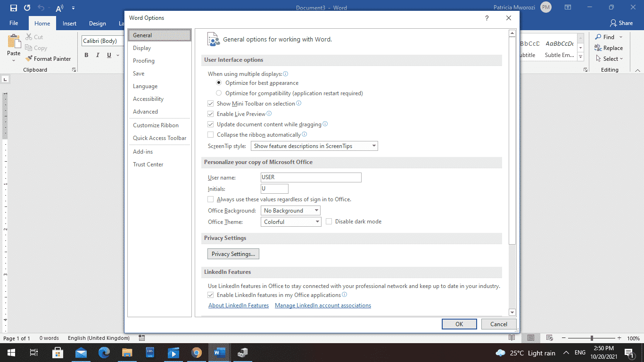
Task: Open the Insert ribbon tab
Action: pos(69,23)
